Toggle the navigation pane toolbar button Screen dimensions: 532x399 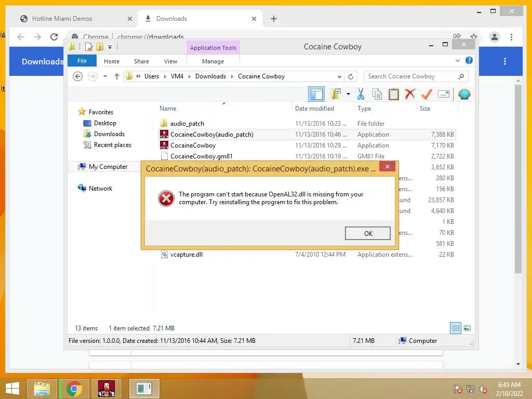(316, 94)
